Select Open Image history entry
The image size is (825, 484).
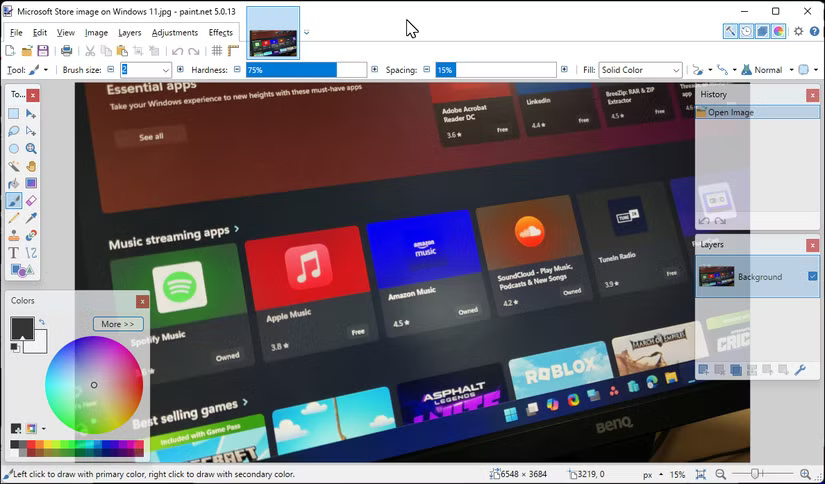758,112
